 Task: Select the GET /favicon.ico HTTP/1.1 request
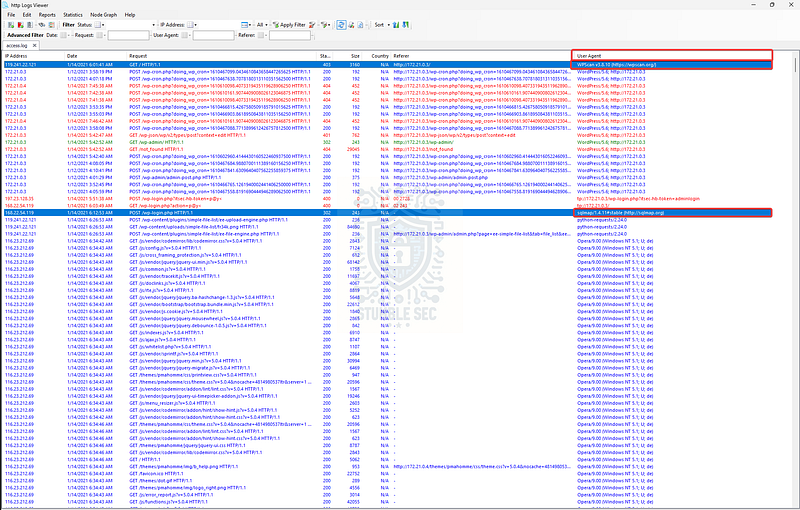(x=156, y=473)
